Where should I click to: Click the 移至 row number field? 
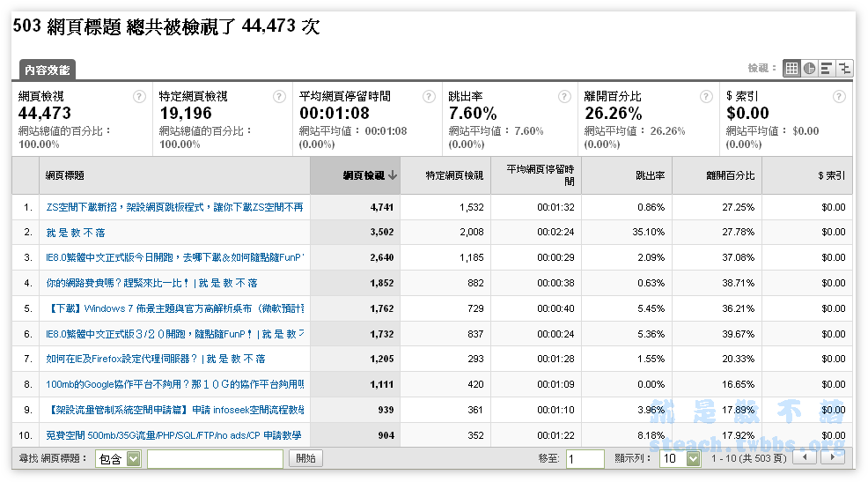(x=585, y=459)
